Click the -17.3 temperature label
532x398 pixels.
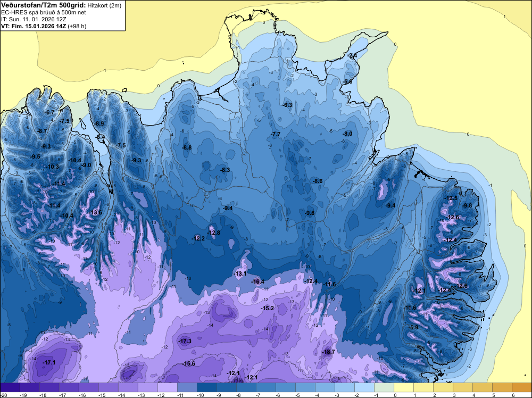[185, 342]
